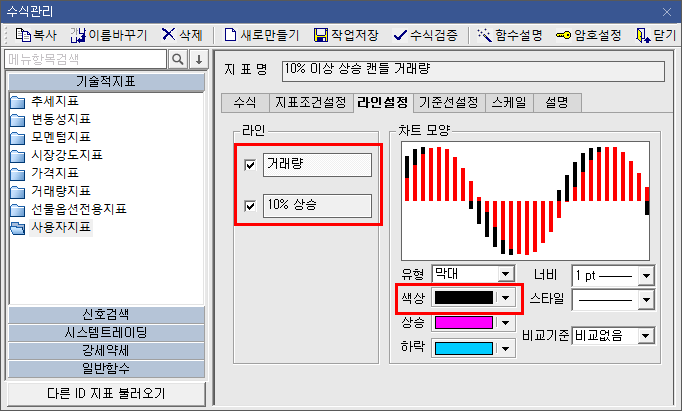Open the 비교기준 dropdown
682x411 pixels.
(x=645, y=335)
